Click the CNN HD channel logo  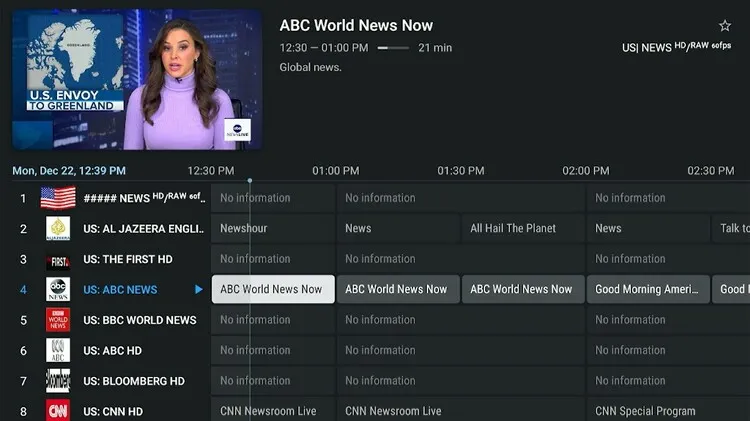pyautogui.click(x=58, y=410)
